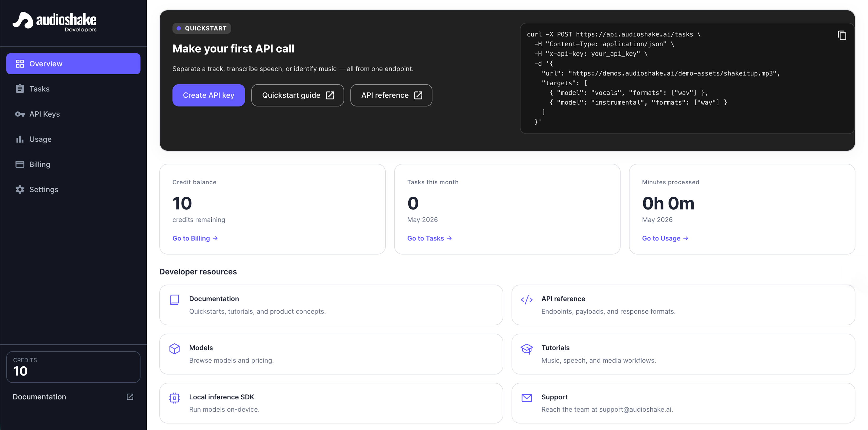Follow the Go to Tasks link
Viewport: 868px width, 430px height.
(x=430, y=238)
